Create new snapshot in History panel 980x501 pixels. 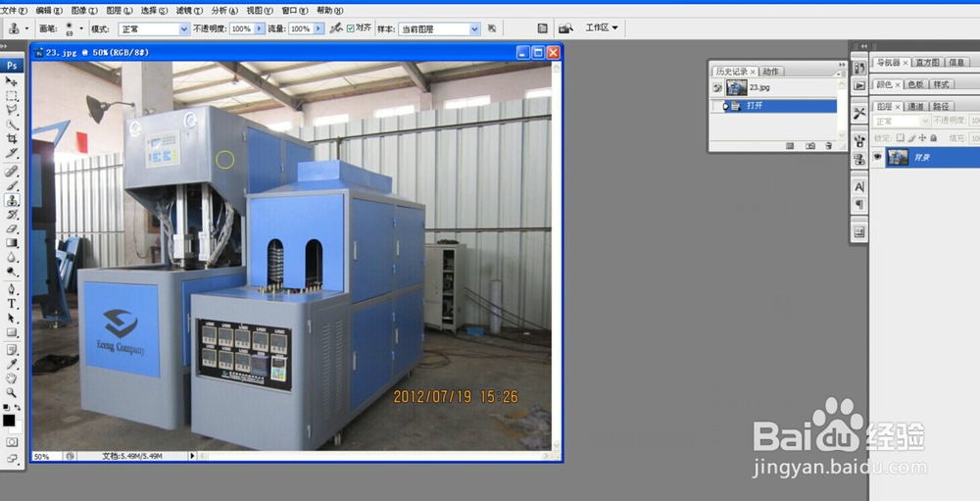click(x=810, y=146)
